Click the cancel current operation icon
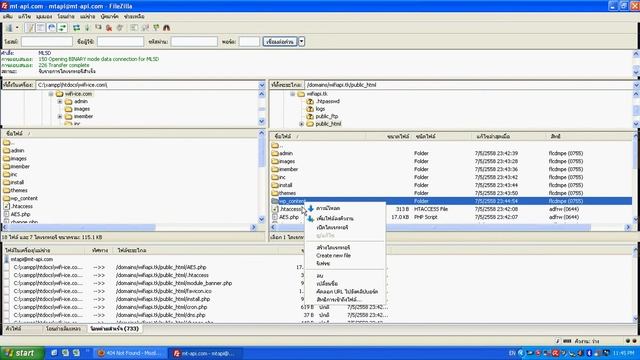This screenshot has width=640, height=360. 98,28
